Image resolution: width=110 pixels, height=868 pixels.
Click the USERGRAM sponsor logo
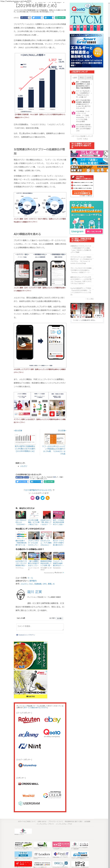(x=29, y=803)
